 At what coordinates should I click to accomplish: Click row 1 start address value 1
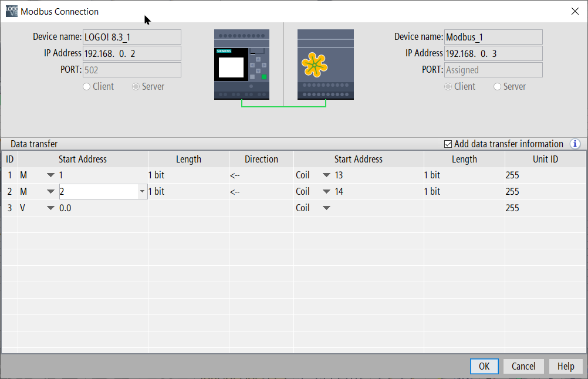coord(61,175)
